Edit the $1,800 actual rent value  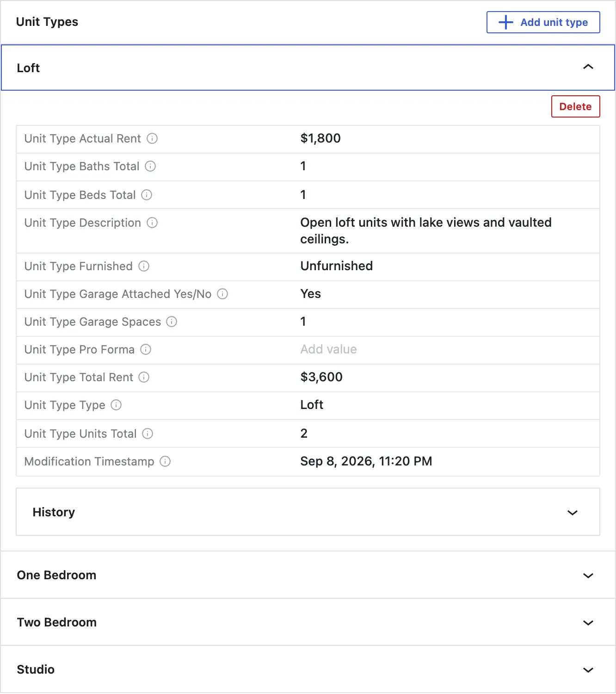point(320,138)
